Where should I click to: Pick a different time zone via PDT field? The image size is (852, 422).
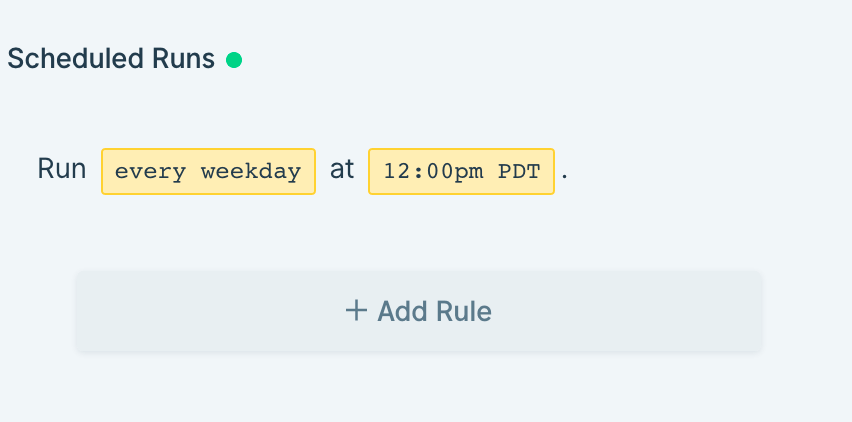[519, 171]
